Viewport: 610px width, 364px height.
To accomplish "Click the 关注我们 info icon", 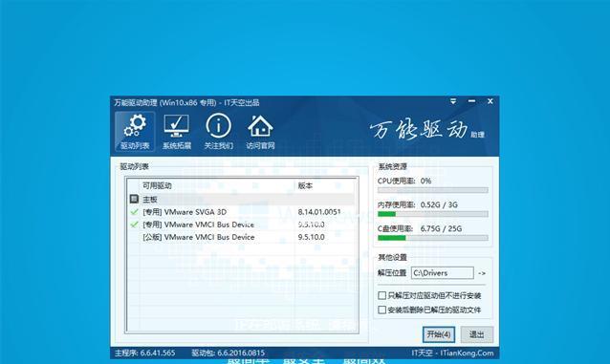I will 219,132.
